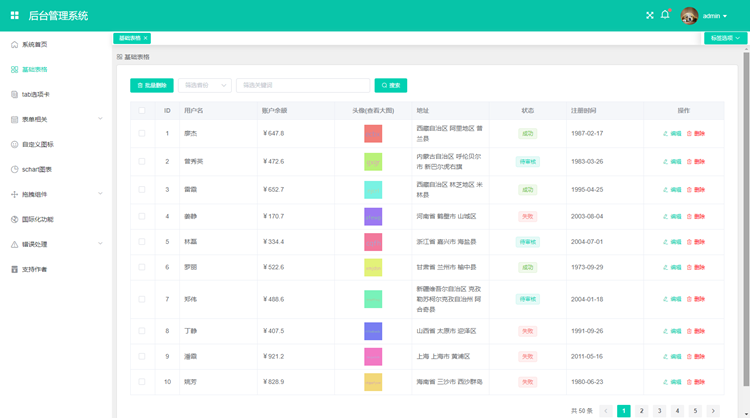Click the 国际化功能 globe icon in the sidebar
This screenshot has width=750, height=418.
[14, 219]
